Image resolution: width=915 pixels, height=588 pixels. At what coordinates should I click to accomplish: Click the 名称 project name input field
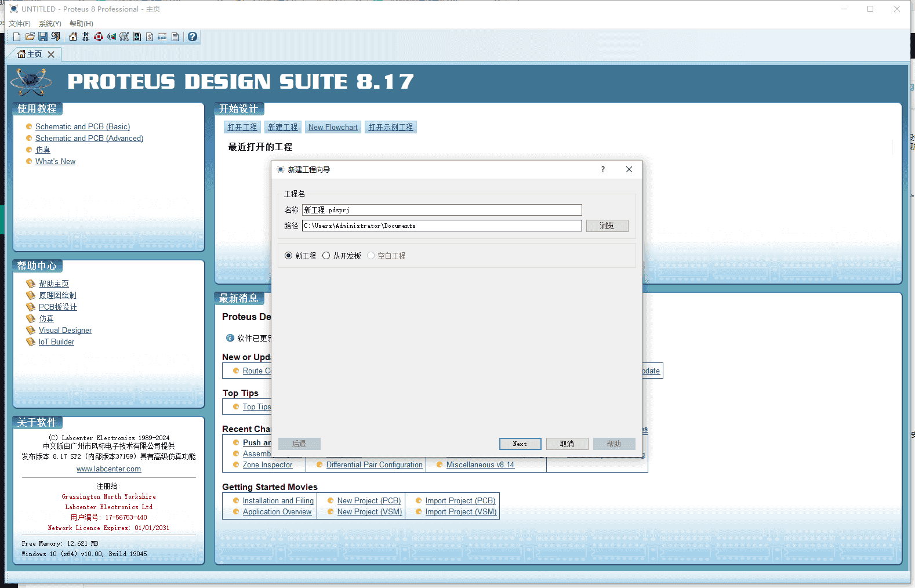click(442, 210)
